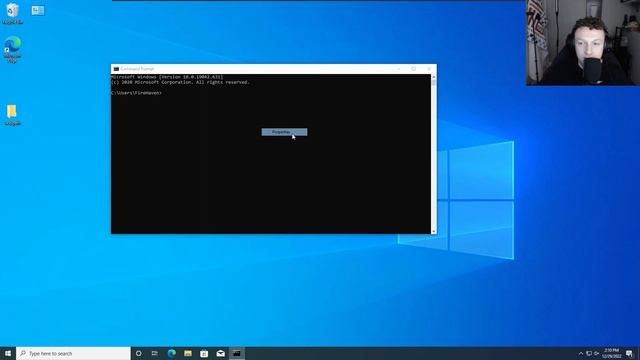Open Cortana from the taskbar
The width and height of the screenshot is (640, 360).
[138, 353]
